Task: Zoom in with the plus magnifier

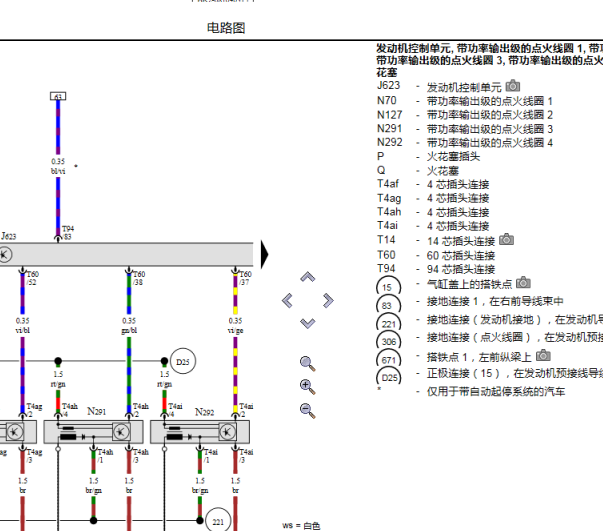Action: 308,387
